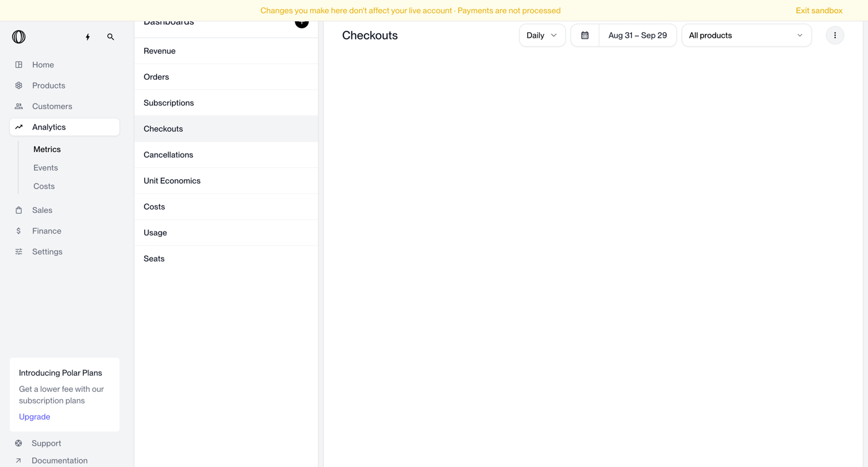Navigate to Sales text label
868x467 pixels.
point(42,210)
